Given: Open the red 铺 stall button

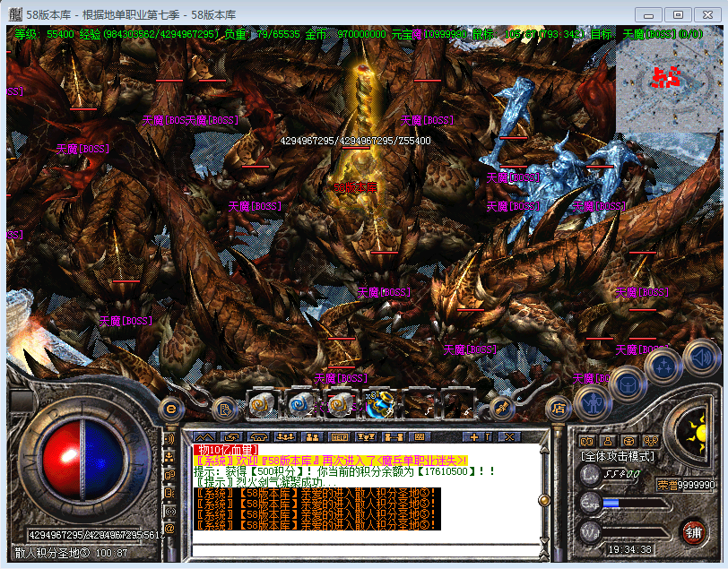Looking at the screenshot, I should click(x=694, y=532).
